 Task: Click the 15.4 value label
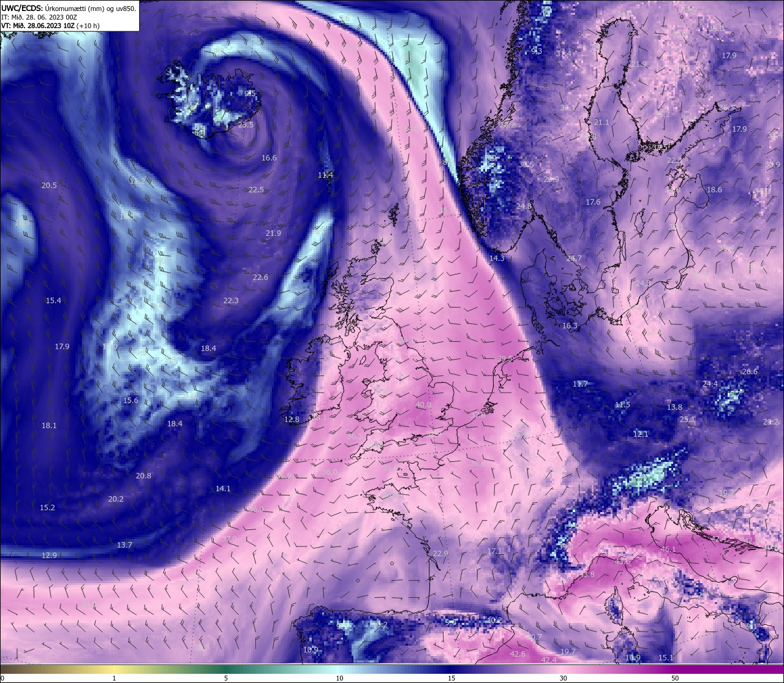tap(53, 301)
